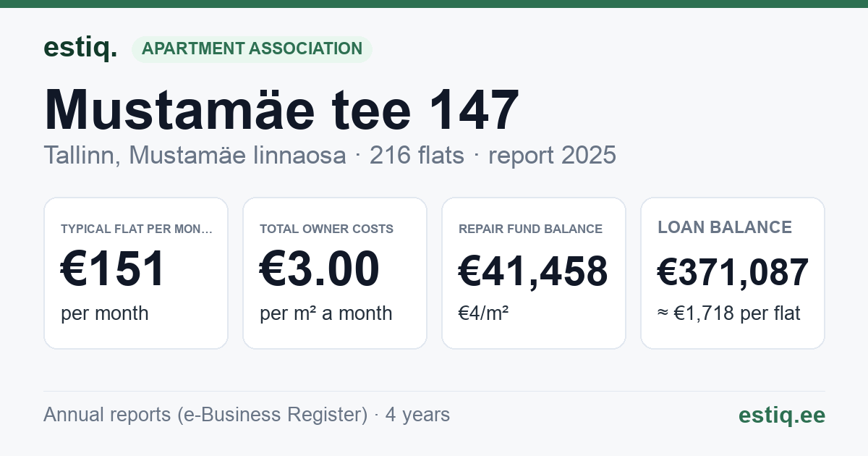Viewport: 868px width, 456px height.
Task: Open the Total owner costs card
Action: (x=335, y=273)
